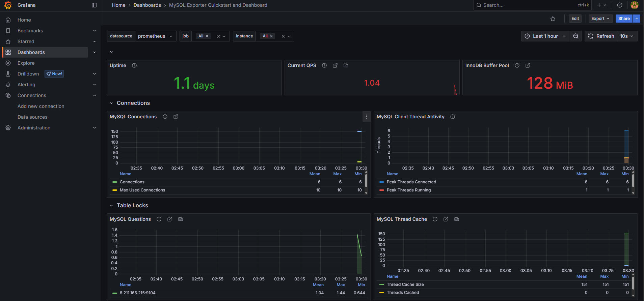Remove the All tag from instance filter
The width and height of the screenshot is (644, 301).
(271, 36)
